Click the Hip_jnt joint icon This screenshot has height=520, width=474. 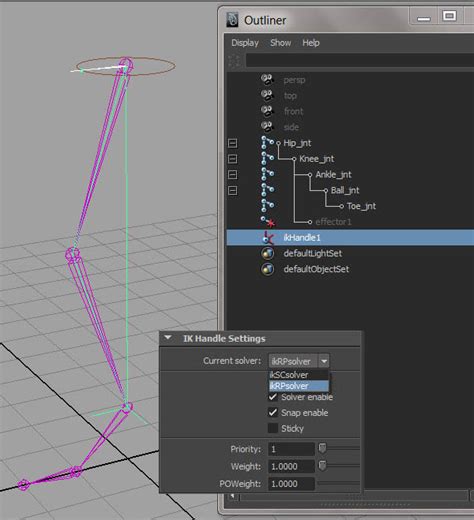coord(267,143)
